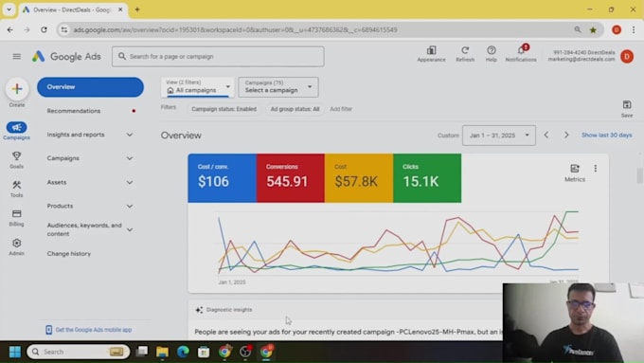This screenshot has width=644, height=363.
Task: Open the Select a campaign dropdown
Action: (x=278, y=87)
